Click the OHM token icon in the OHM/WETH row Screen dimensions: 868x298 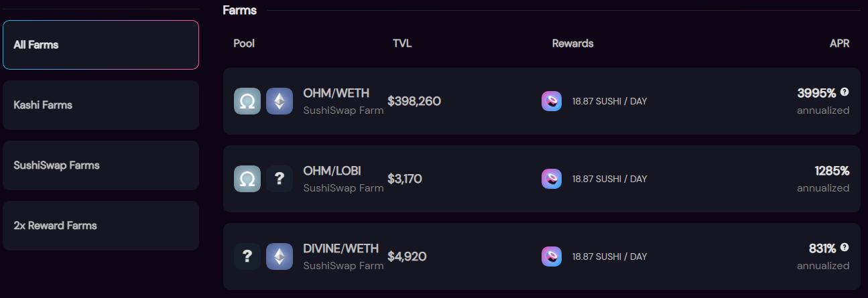pos(247,101)
